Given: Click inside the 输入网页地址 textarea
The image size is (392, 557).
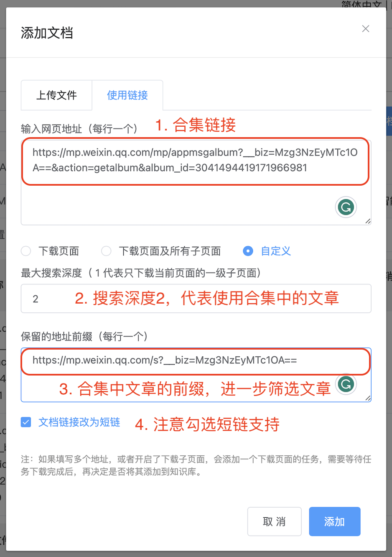Looking at the screenshot, I should [196, 182].
